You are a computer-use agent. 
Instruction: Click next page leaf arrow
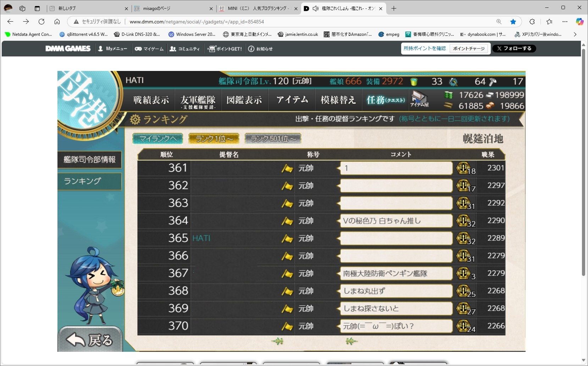(351, 341)
